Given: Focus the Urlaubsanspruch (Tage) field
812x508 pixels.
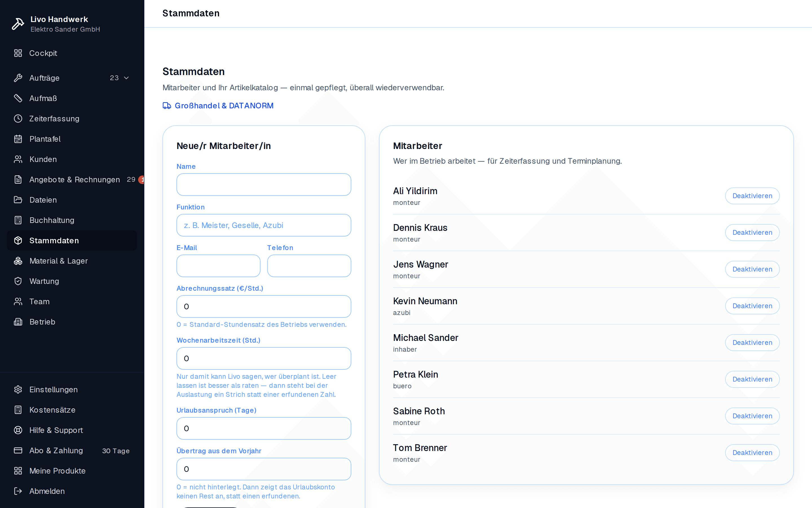Looking at the screenshot, I should [264, 428].
